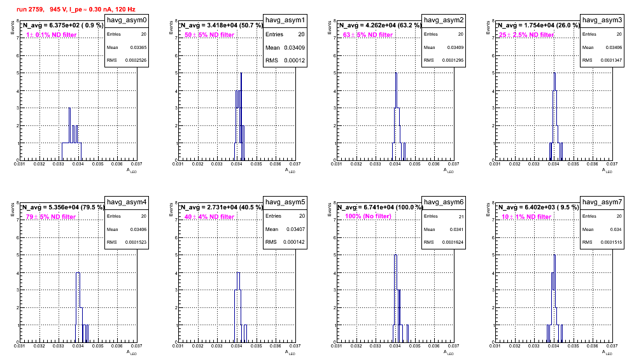Click the RMS value 0.0001347
Image resolution: width=634 pixels, height=364 pixels.
tap(612, 60)
